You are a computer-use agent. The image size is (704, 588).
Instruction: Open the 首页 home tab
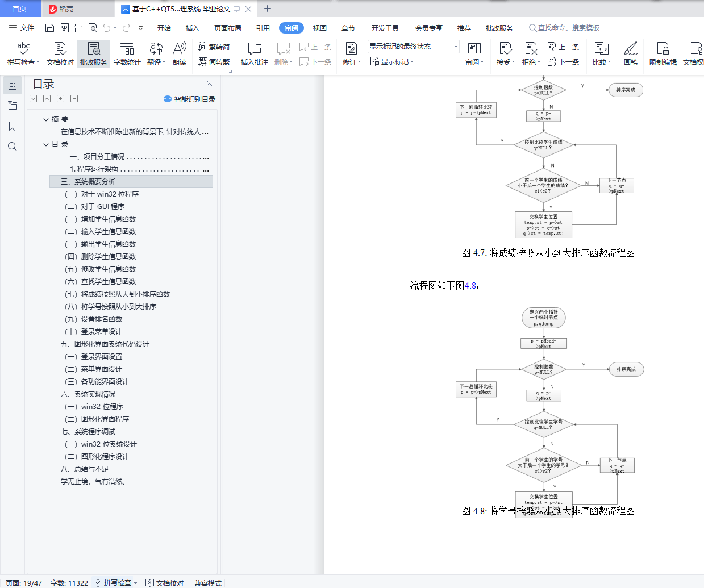point(20,9)
